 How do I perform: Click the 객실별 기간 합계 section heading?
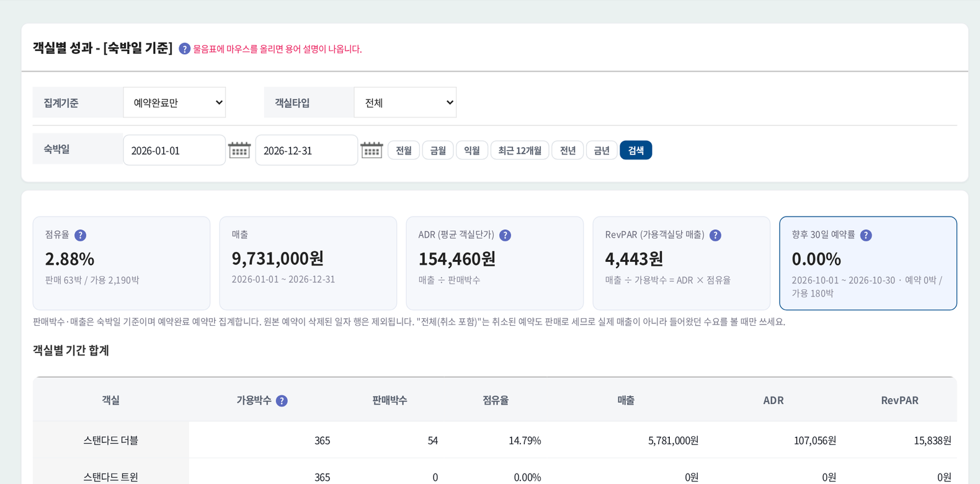click(71, 350)
